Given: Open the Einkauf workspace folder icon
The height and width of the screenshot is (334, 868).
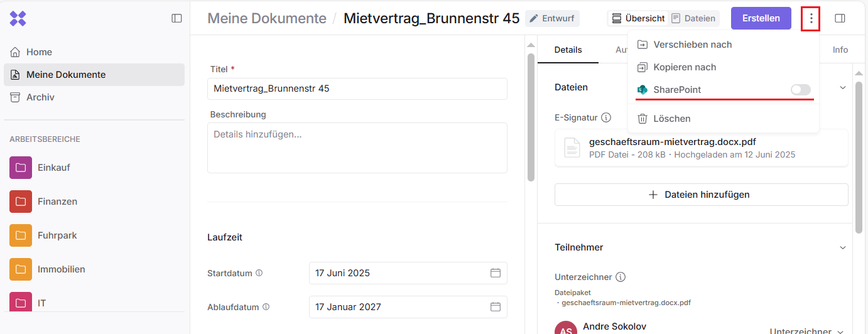Looking at the screenshot, I should click(21, 168).
